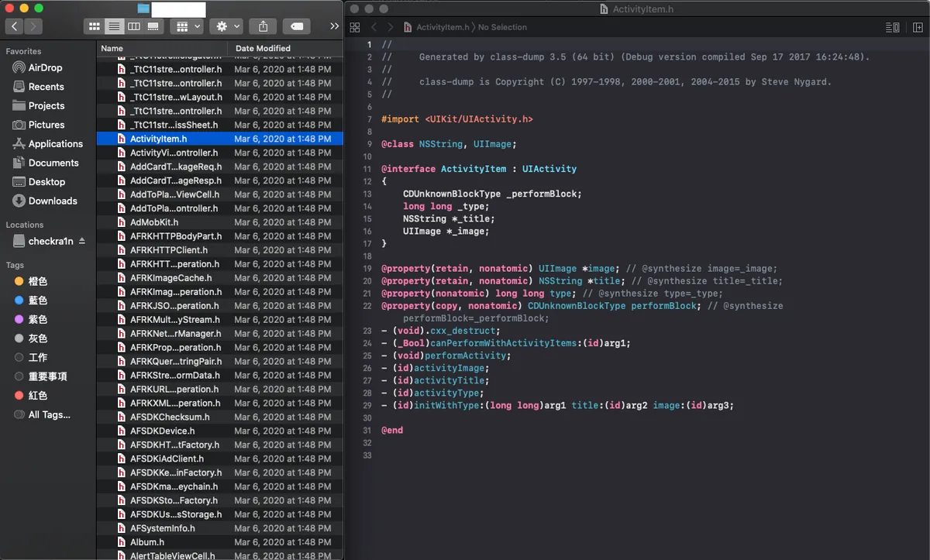Open the gear Action dropdown menu
This screenshot has height=560, width=930.
226,26
